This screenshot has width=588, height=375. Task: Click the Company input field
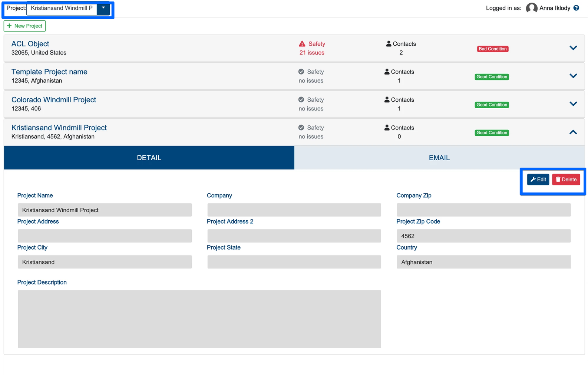click(x=294, y=210)
